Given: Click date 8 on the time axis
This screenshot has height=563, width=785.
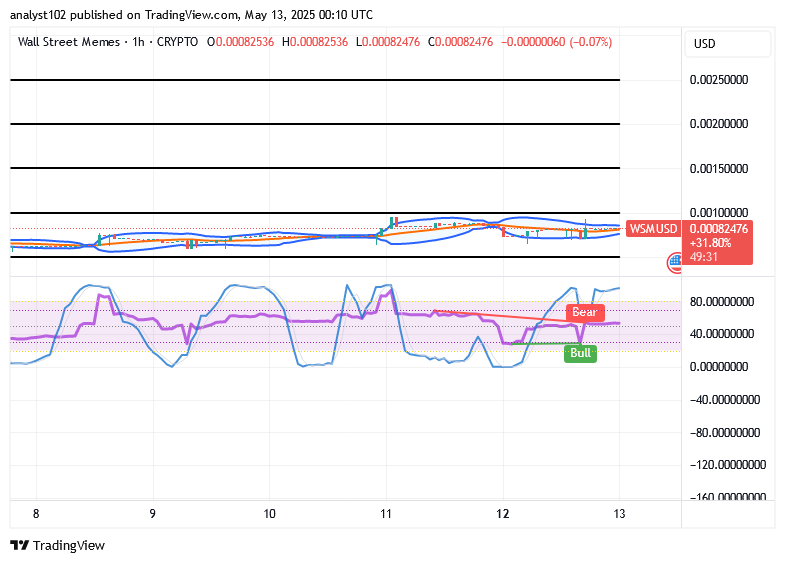Looking at the screenshot, I should click(x=36, y=514).
